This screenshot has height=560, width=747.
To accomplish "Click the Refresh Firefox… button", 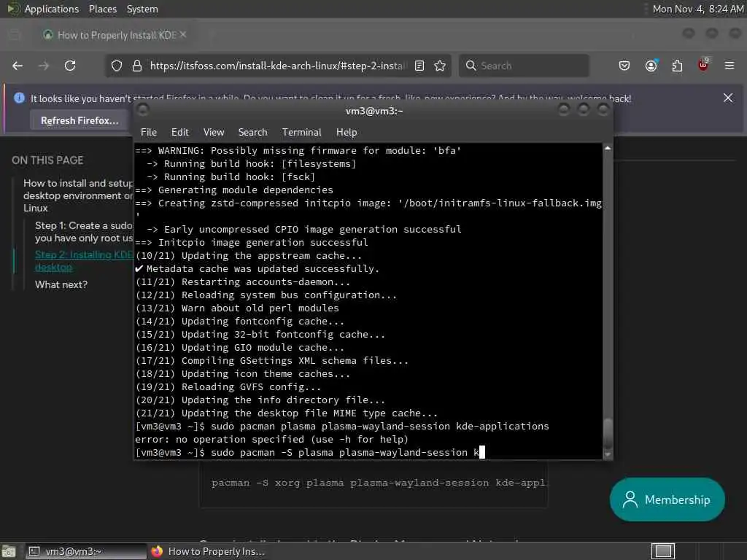I will 80,120.
